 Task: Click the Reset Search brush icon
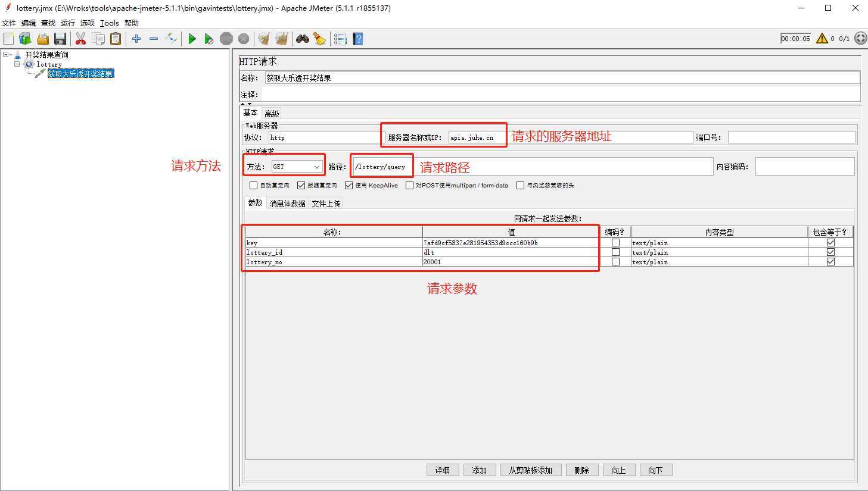pyautogui.click(x=320, y=39)
